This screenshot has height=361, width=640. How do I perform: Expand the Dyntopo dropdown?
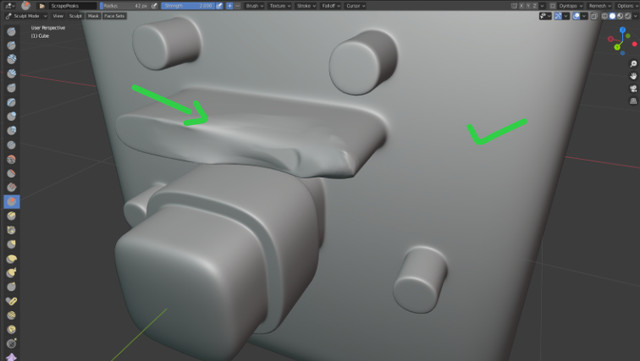click(570, 6)
